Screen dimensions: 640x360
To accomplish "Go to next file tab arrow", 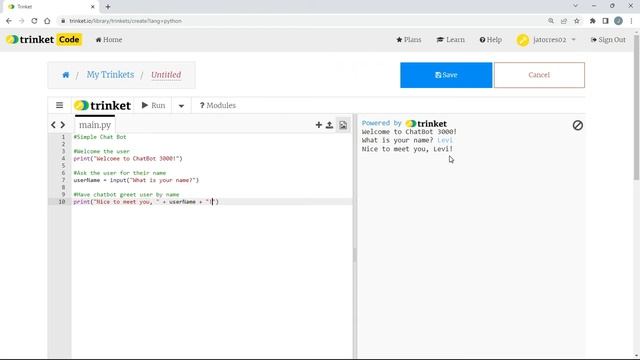I will [63, 125].
